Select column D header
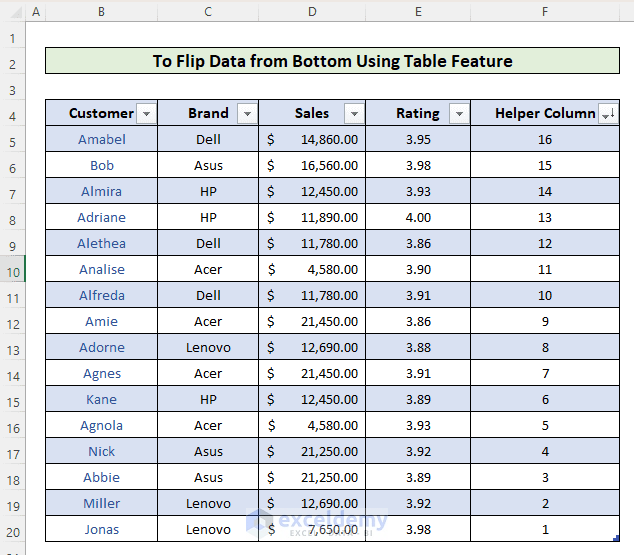Viewport: 634px width, 555px height. (312, 12)
